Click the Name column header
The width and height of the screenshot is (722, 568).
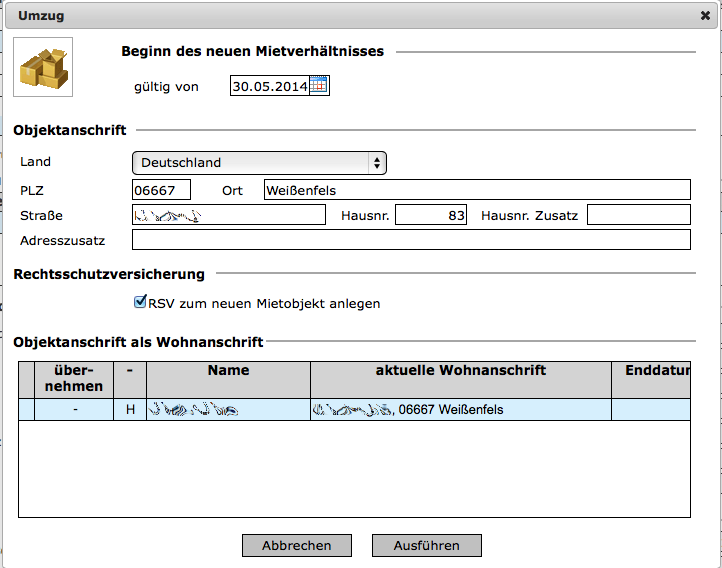point(228,371)
